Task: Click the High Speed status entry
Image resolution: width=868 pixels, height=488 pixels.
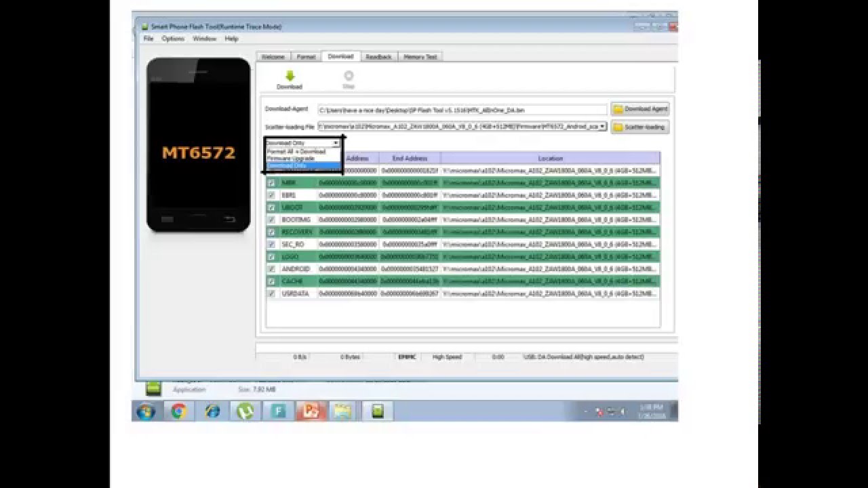Action: (x=447, y=357)
